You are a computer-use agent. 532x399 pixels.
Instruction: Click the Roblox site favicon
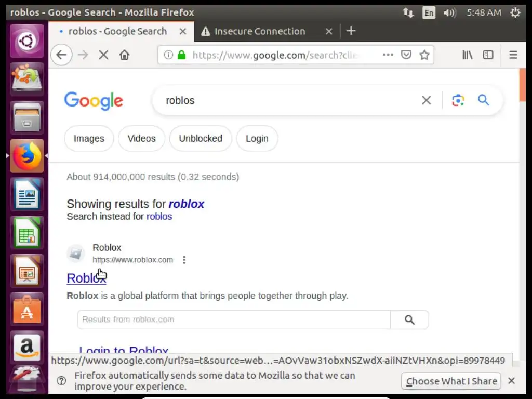76,254
